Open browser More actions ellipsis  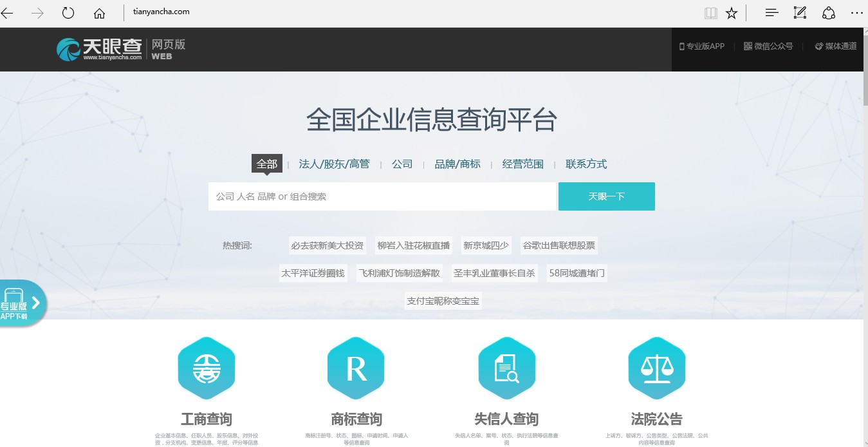click(x=856, y=13)
